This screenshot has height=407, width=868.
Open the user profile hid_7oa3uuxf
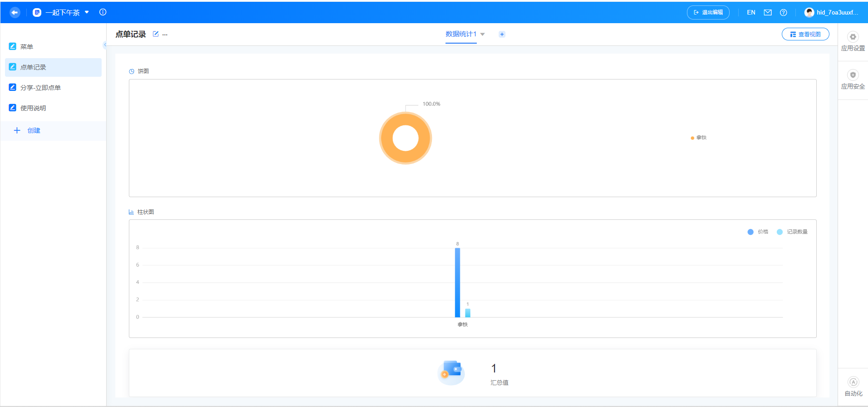831,12
